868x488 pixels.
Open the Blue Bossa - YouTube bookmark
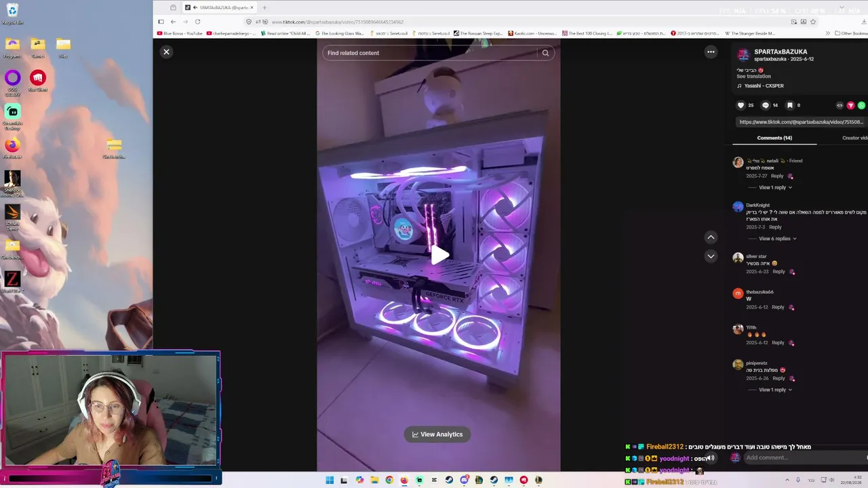point(180,33)
